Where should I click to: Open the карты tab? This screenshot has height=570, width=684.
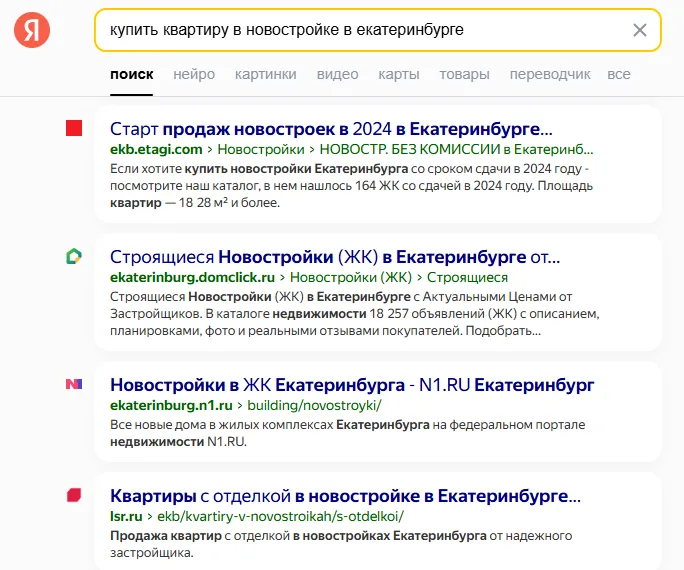click(399, 75)
